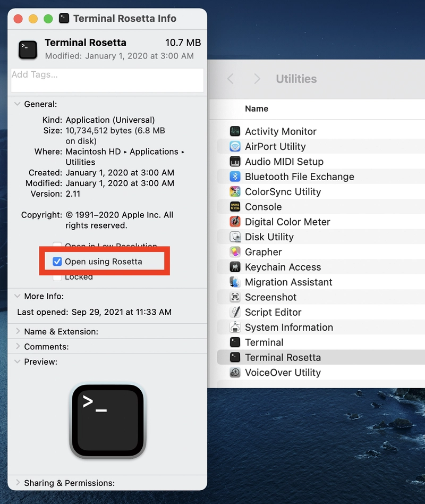
Task: Expand the Sharing & Permissions section
Action: click(x=18, y=482)
